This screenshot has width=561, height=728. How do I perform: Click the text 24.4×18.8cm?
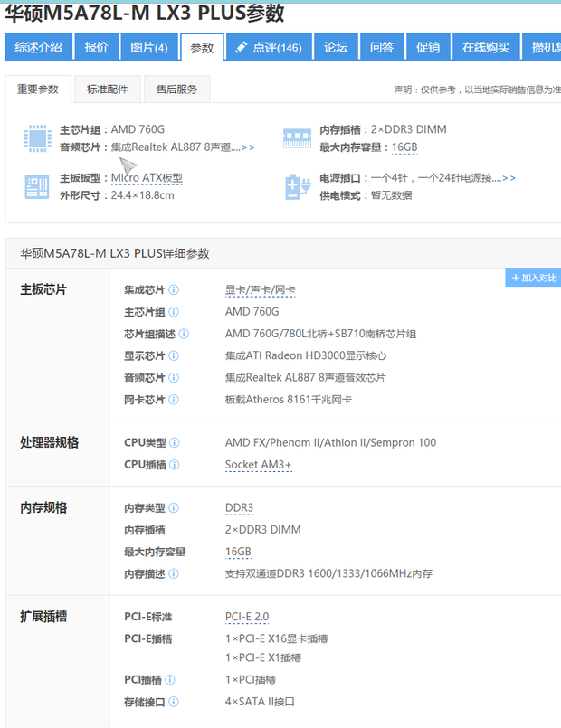click(143, 195)
